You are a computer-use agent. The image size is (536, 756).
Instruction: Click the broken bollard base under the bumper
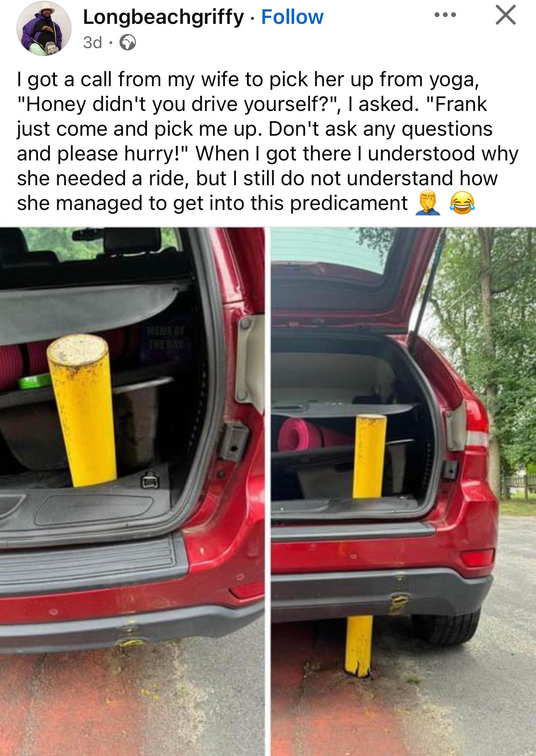pyautogui.click(x=359, y=646)
